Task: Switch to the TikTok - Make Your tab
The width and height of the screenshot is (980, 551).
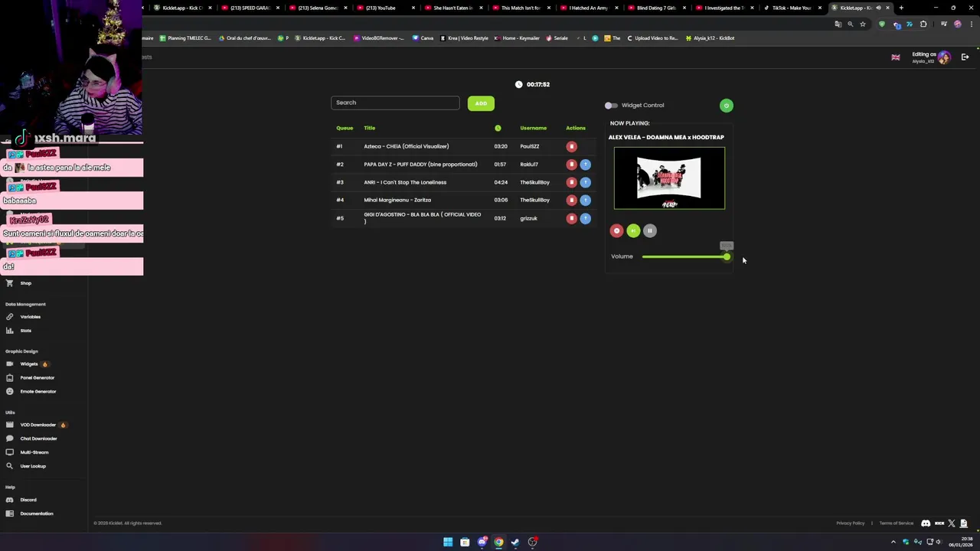Action: click(x=792, y=8)
